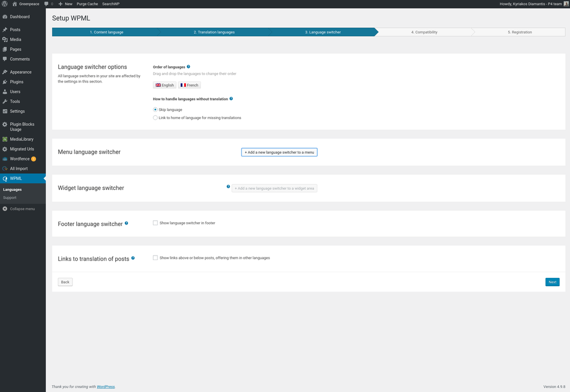Click the Back button

pos(65,282)
